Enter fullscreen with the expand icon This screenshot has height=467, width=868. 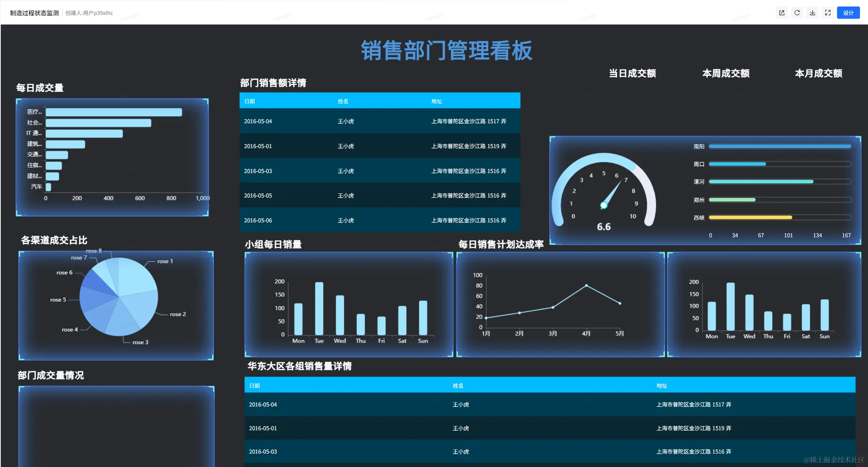[x=827, y=13]
